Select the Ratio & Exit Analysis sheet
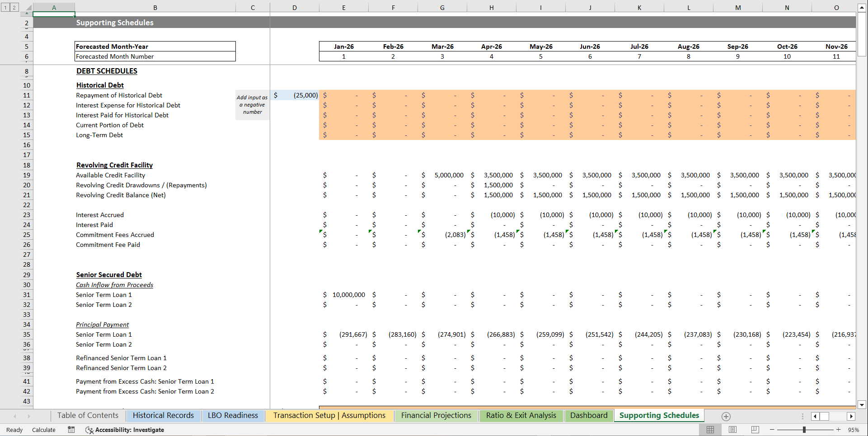The image size is (868, 436). pyautogui.click(x=521, y=415)
